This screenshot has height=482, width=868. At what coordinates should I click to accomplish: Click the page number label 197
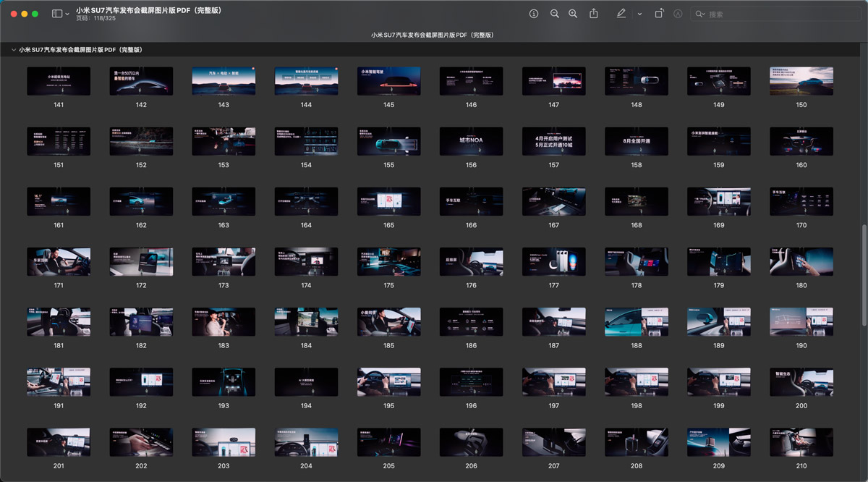[x=554, y=405]
